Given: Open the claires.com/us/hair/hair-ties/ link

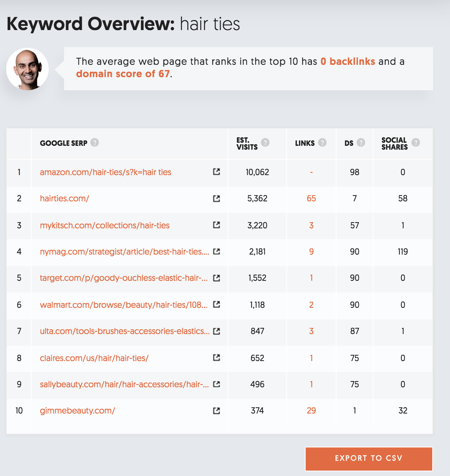Looking at the screenshot, I should tap(94, 358).
